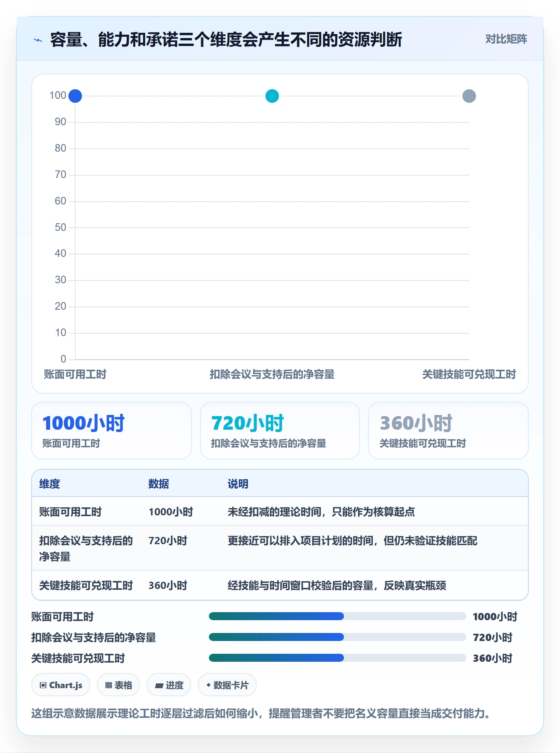Open the 1000小时 data card
The width and height of the screenshot is (560, 753).
coord(112,431)
